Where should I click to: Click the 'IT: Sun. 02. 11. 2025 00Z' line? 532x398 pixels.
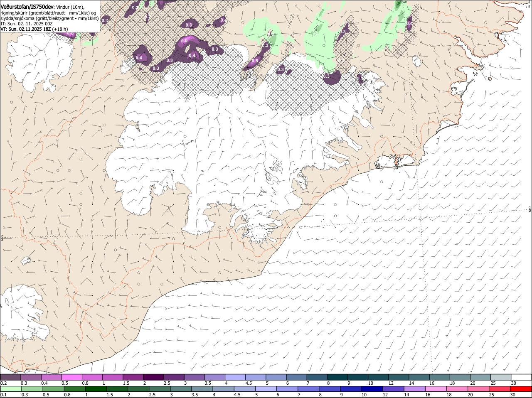point(27,24)
